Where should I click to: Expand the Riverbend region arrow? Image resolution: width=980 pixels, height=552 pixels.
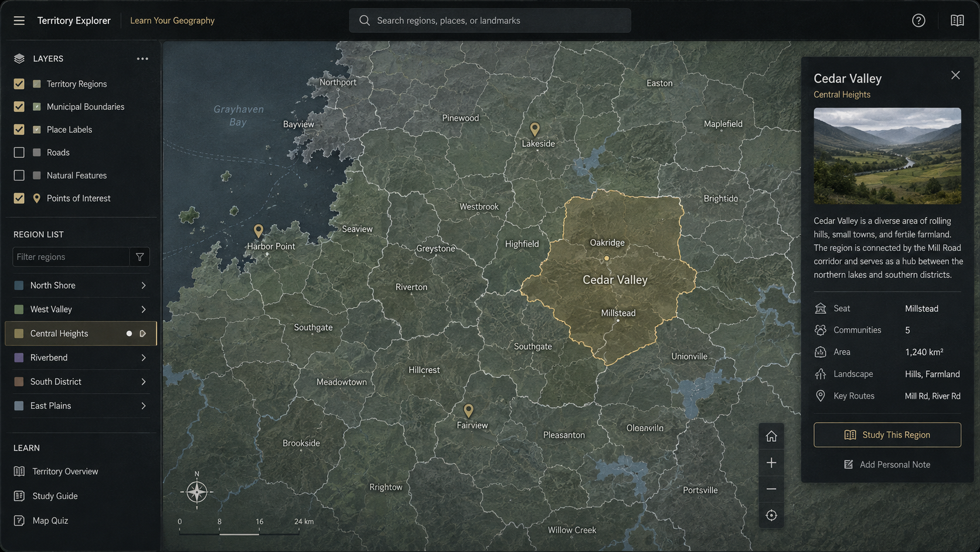144,358
